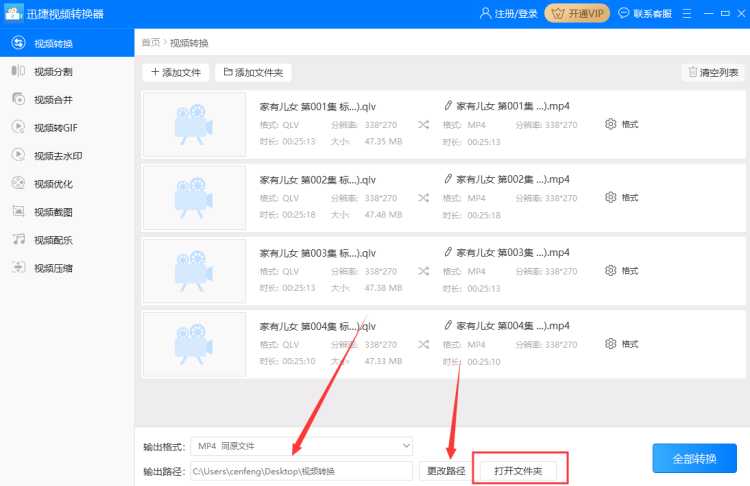Open 视频优化 in the sidebar
This screenshot has height=486, width=750.
pos(67,184)
